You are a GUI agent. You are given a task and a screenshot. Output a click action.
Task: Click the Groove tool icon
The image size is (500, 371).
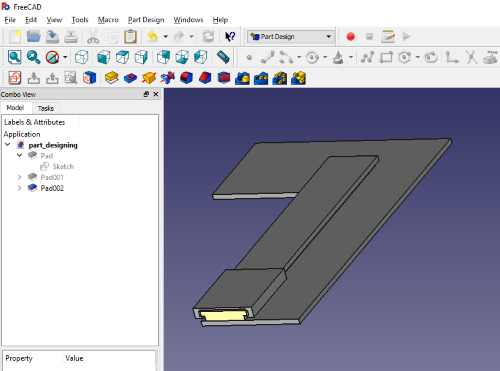pyautogui.click(x=168, y=78)
